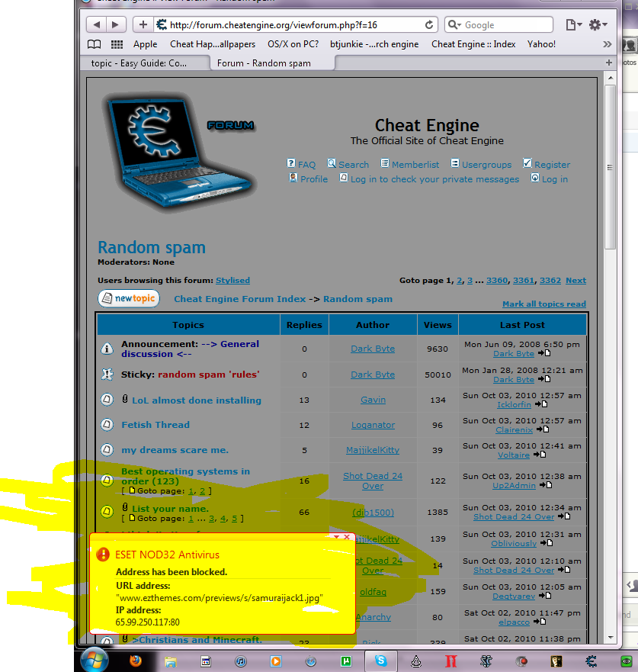
Task: Open the Cheat Engine :: Index bookmark
Action: pos(473,44)
